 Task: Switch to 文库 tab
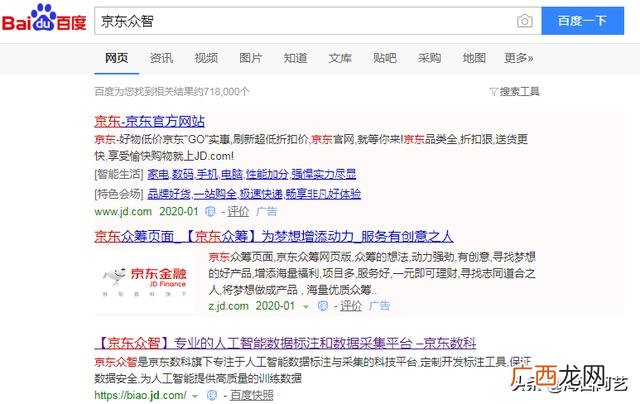tap(340, 58)
